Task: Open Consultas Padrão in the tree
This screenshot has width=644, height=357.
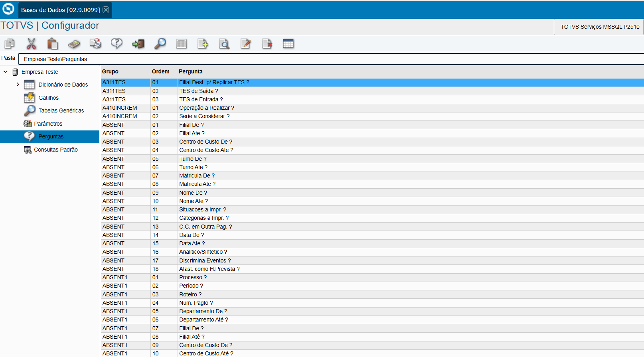Action: pyautogui.click(x=56, y=150)
